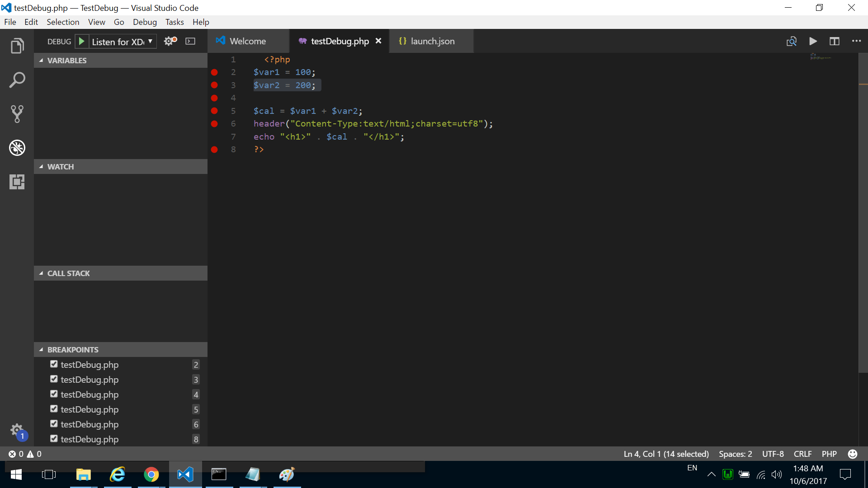
Task: Open more editor actions ellipsis
Action: click(x=856, y=41)
